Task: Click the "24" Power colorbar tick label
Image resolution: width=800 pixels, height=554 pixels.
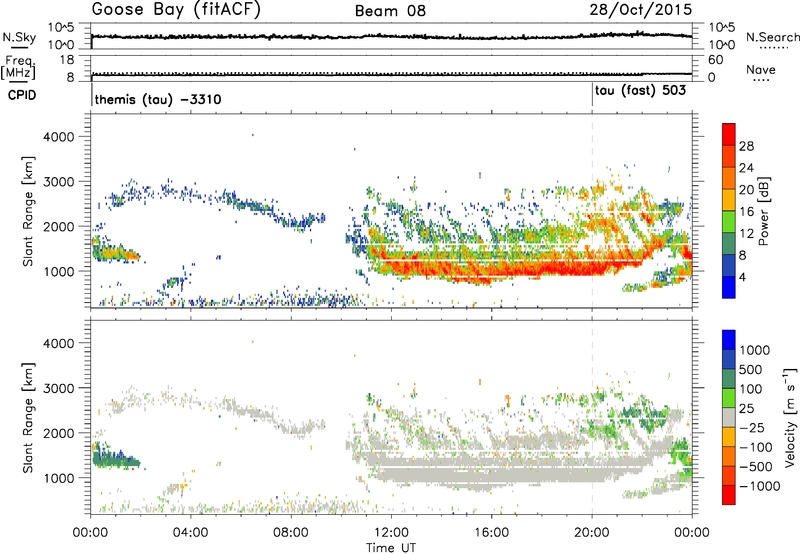Action: tap(746, 168)
